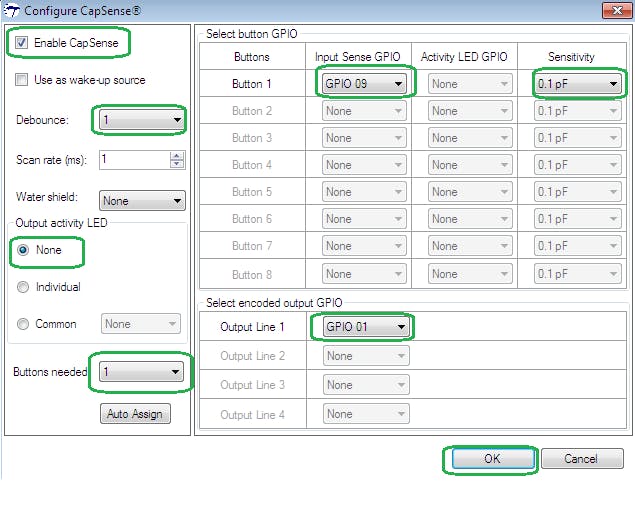
Task: Click the Auto Assign button
Action: [135, 413]
